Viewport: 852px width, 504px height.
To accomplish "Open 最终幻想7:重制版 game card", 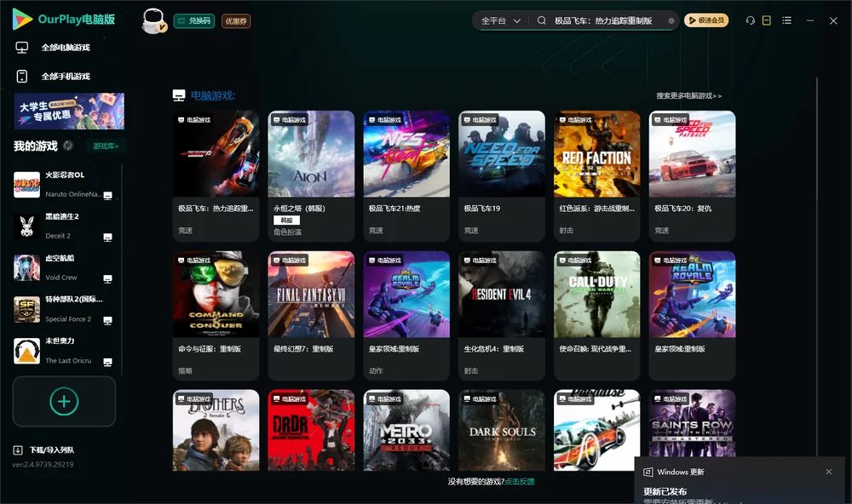I will pyautogui.click(x=311, y=316).
